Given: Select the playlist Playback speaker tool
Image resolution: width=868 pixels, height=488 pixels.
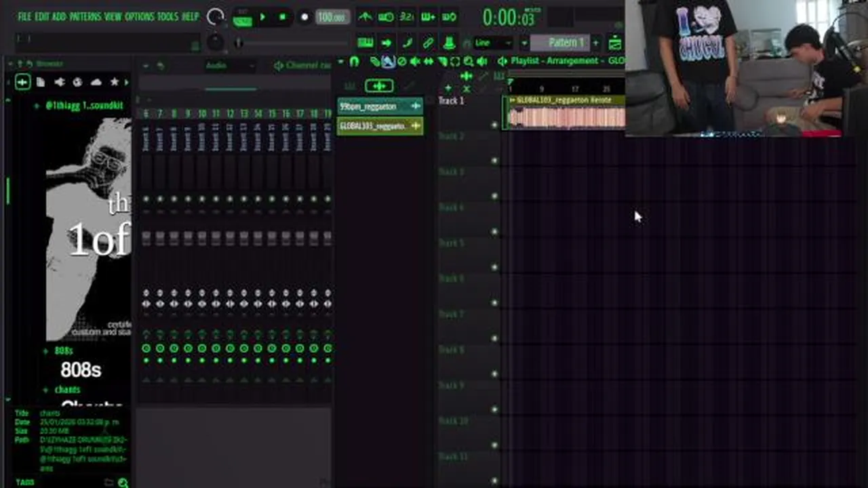Looking at the screenshot, I should [481, 62].
